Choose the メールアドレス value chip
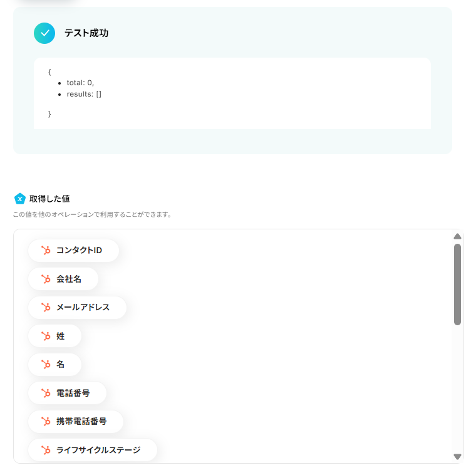This screenshot has width=476, height=475. (77, 307)
